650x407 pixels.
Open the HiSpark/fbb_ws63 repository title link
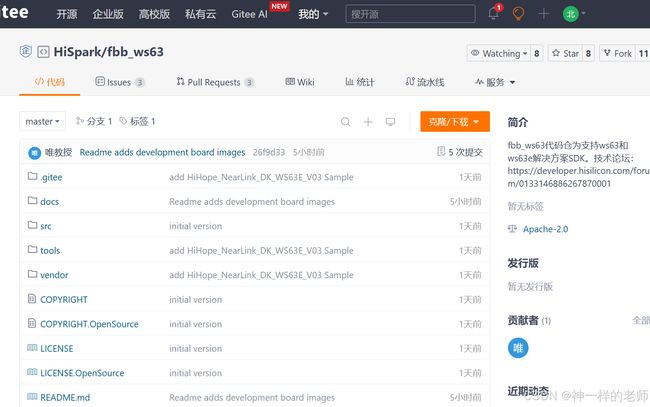[109, 52]
